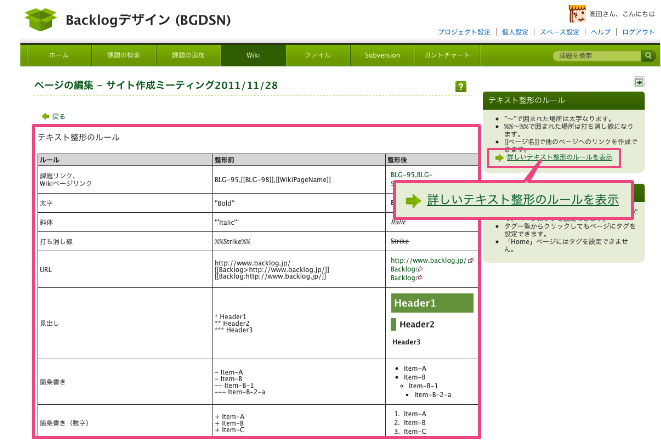The image size is (661, 440).
Task: Click the 見出し row label
Action: click(x=49, y=323)
